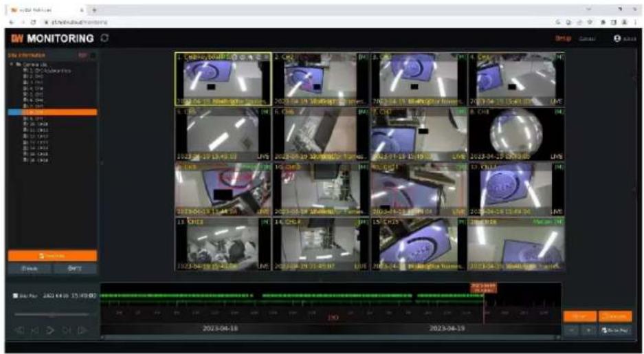Image resolution: width=644 pixels, height=354 pixels.
Task: Open camera 10 video tile
Action: coord(321,189)
